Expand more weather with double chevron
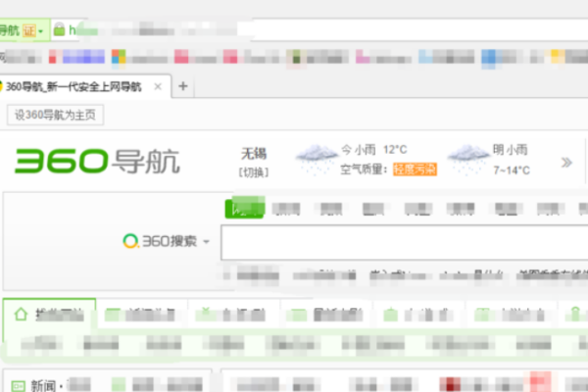The width and height of the screenshot is (588, 392). (x=566, y=163)
